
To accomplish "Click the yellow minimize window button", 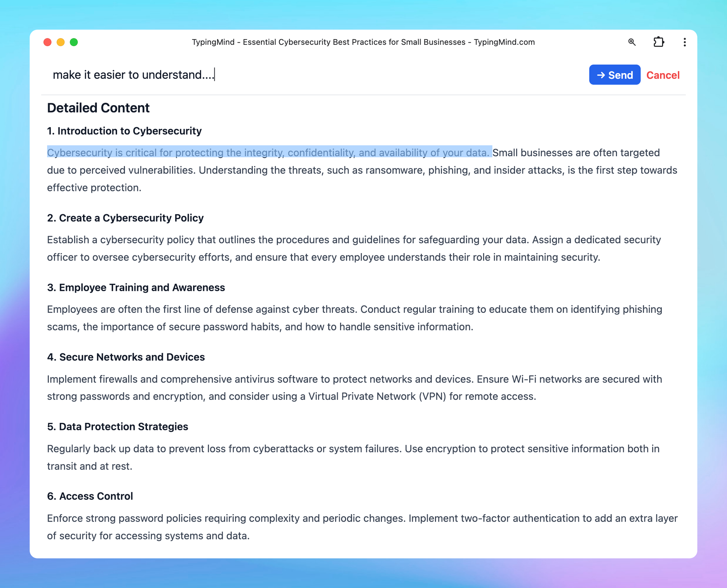I will 61,42.
